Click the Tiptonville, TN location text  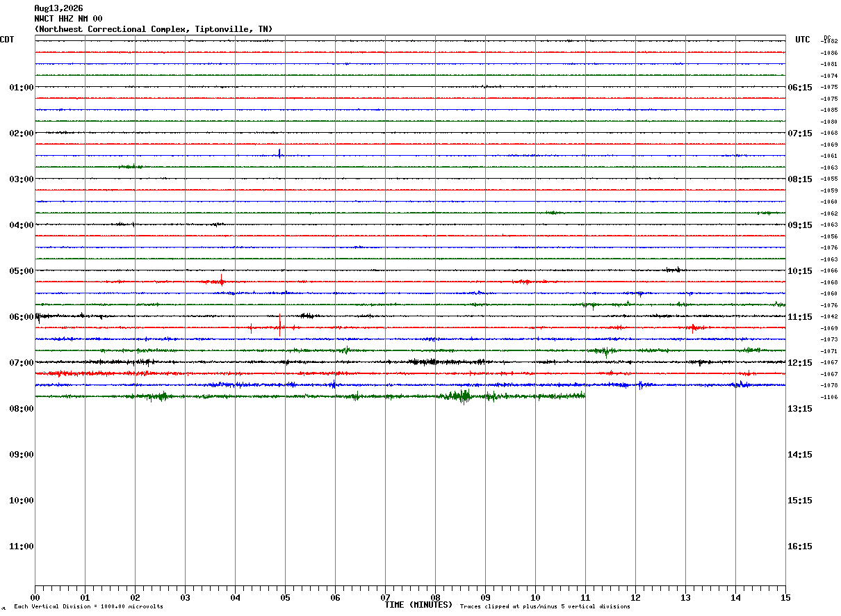[230, 29]
